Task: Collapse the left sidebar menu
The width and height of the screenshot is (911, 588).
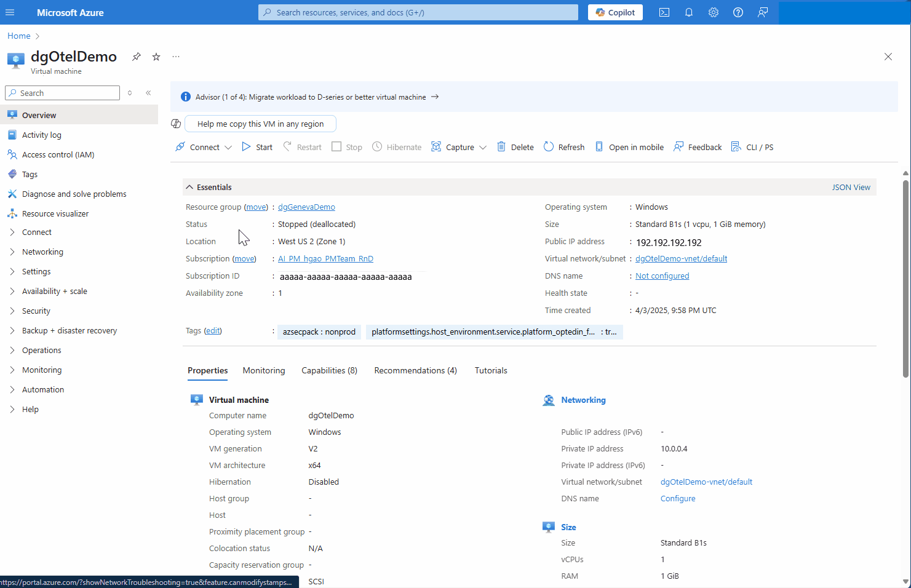Action: pyautogui.click(x=148, y=93)
